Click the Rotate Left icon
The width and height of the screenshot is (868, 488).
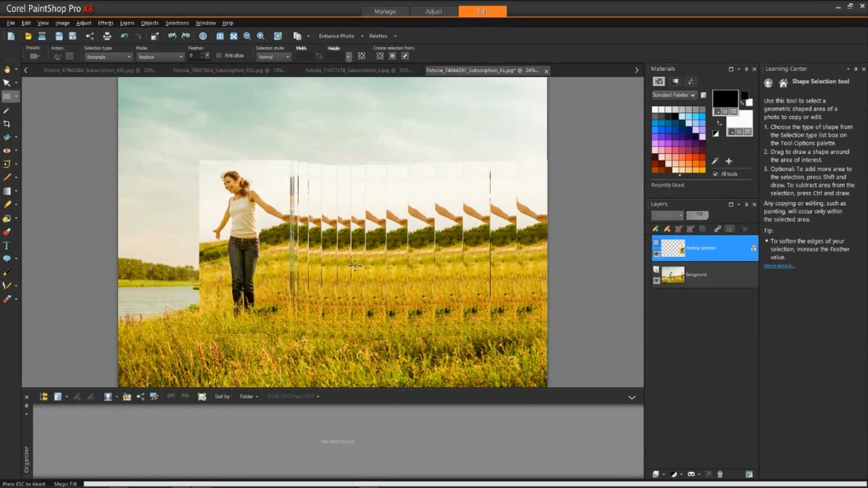(172, 36)
